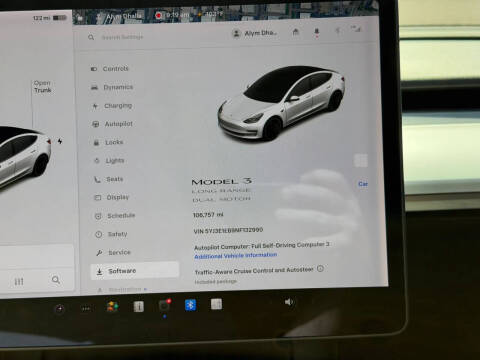The height and width of the screenshot is (360, 480).
Task: Go to the Display settings
Action: pyautogui.click(x=112, y=197)
